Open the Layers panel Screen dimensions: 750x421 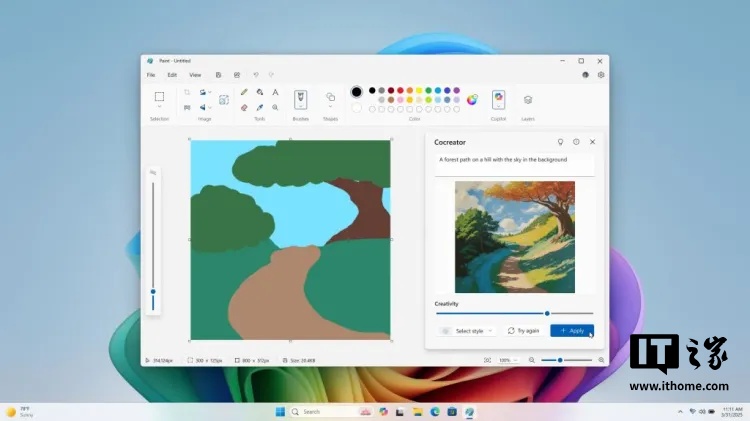[x=528, y=99]
